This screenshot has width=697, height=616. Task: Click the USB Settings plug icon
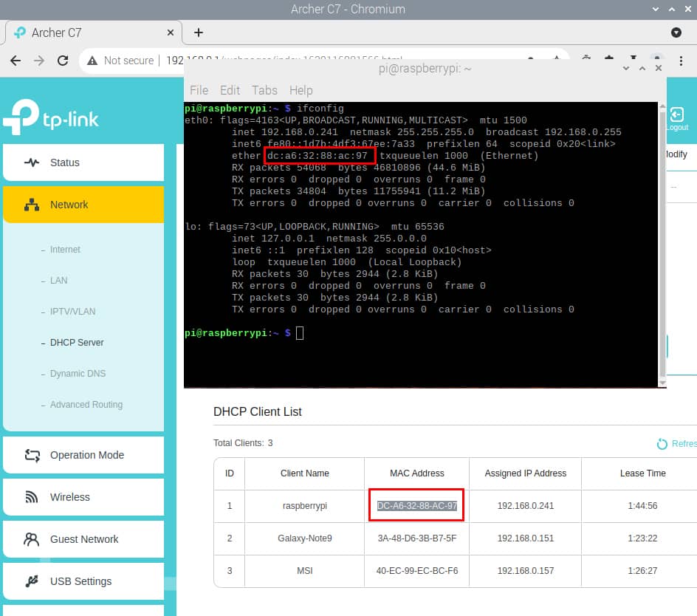click(x=32, y=581)
